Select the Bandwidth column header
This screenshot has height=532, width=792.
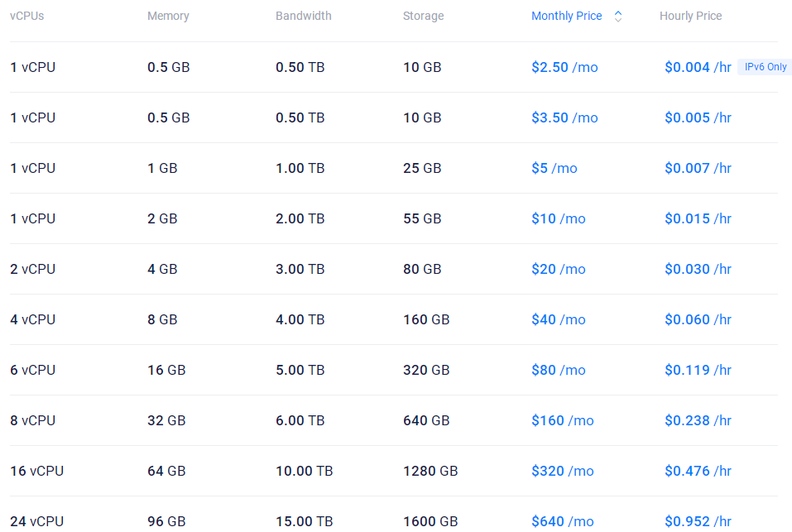pyautogui.click(x=304, y=16)
